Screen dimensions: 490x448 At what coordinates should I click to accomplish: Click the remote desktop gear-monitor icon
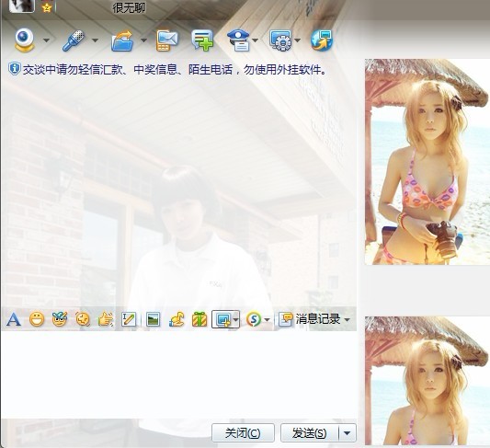point(280,40)
